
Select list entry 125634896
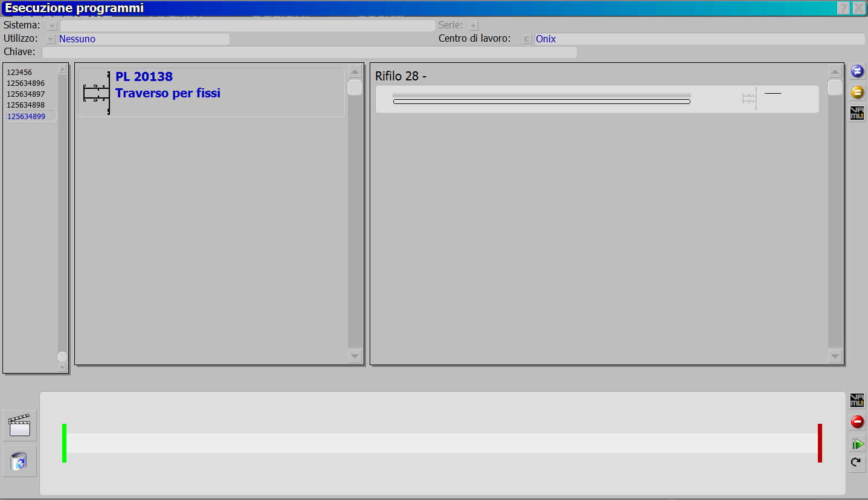pyautogui.click(x=26, y=83)
